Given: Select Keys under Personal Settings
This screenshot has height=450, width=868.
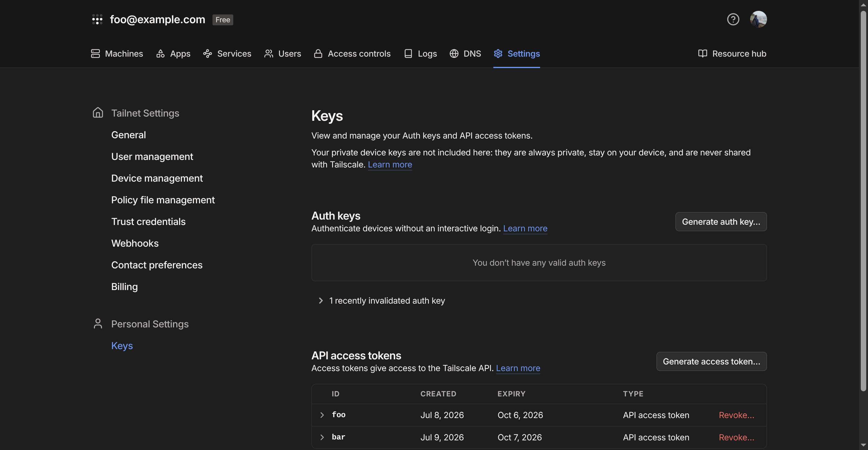Looking at the screenshot, I should coord(122,345).
